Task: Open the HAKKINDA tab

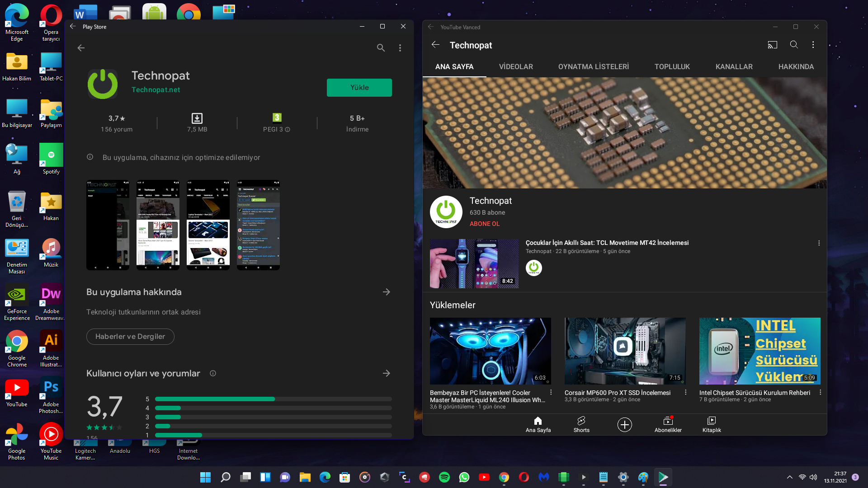Action: click(x=796, y=66)
